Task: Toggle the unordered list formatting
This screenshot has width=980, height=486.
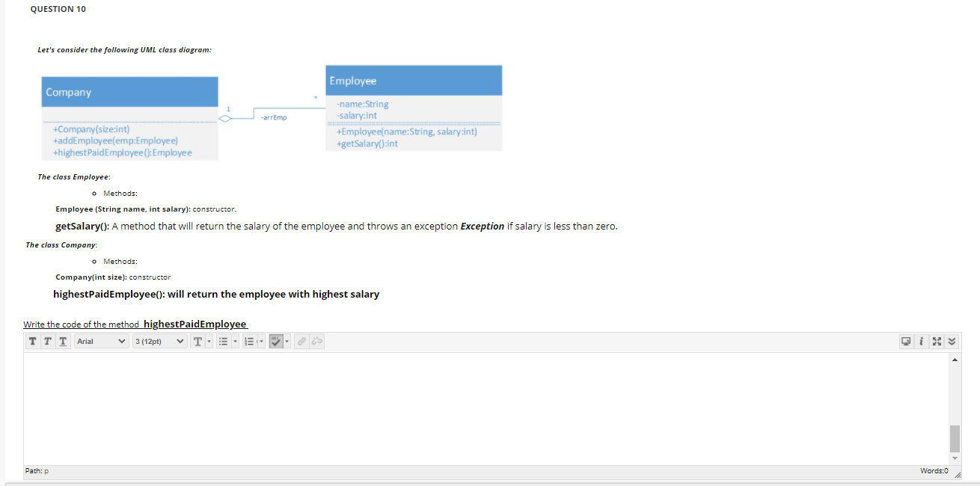Action: click(x=223, y=342)
